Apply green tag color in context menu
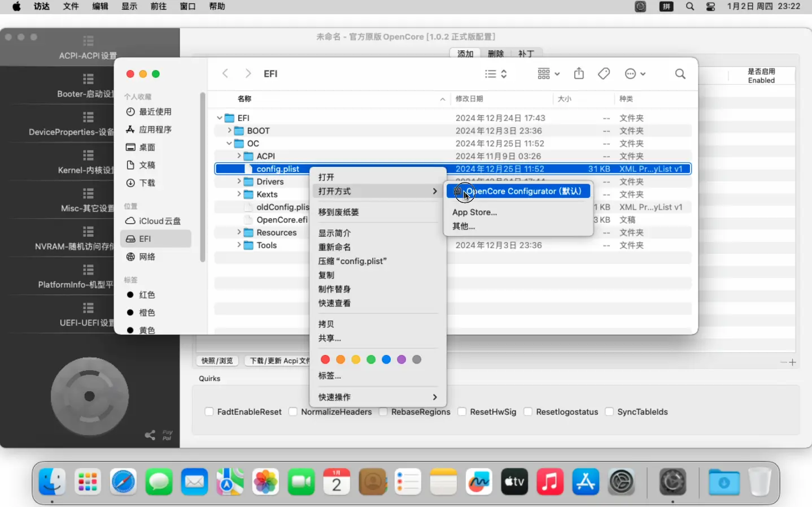Screen dimensions: 812x507 [371, 359]
